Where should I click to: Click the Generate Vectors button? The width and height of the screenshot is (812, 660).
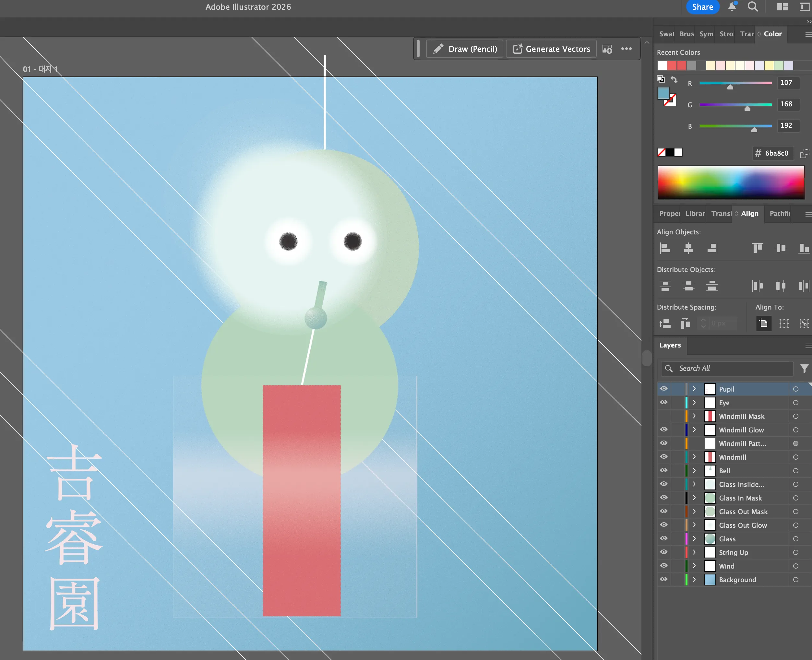pos(551,49)
